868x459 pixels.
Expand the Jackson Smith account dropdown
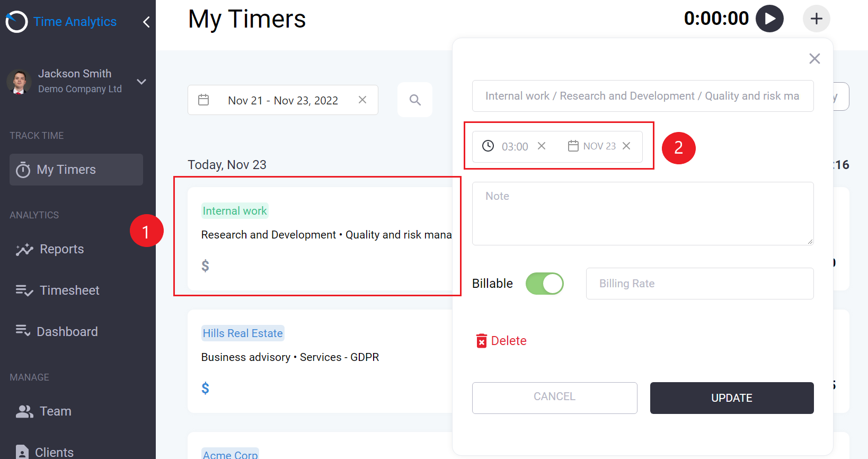point(141,82)
